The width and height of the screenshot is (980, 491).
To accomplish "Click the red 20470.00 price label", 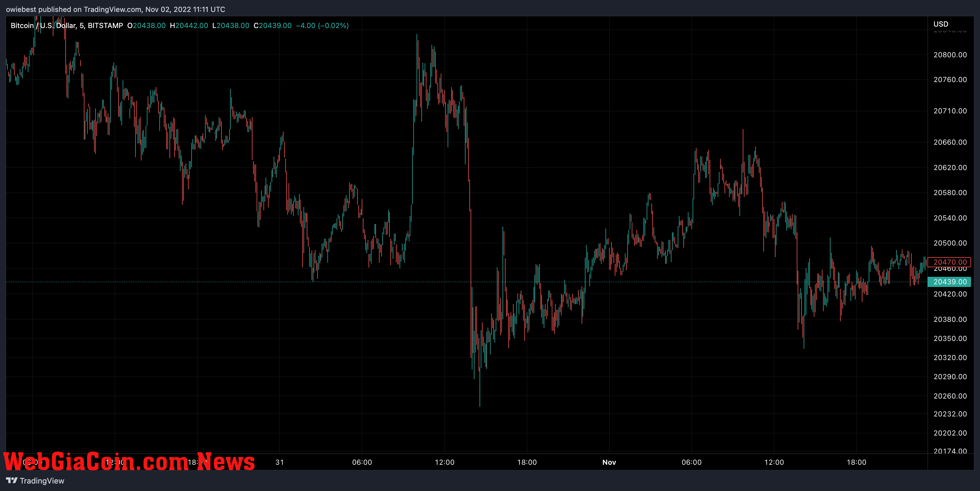I will click(949, 262).
